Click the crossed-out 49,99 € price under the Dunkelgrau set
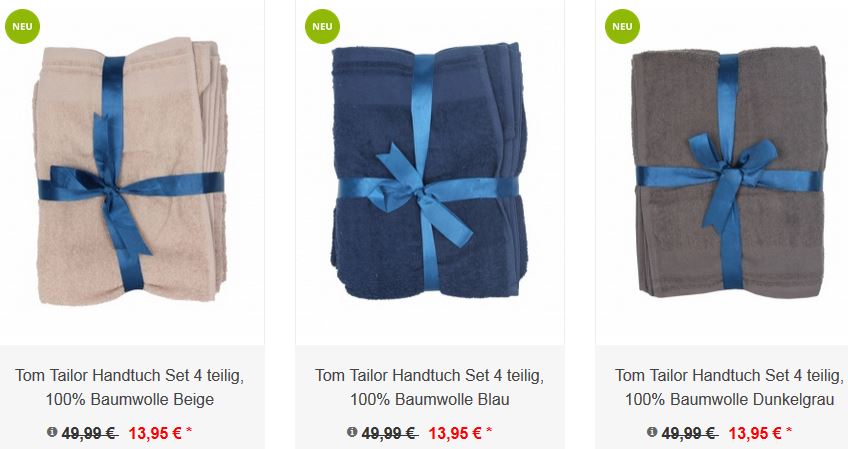 [x=690, y=433]
